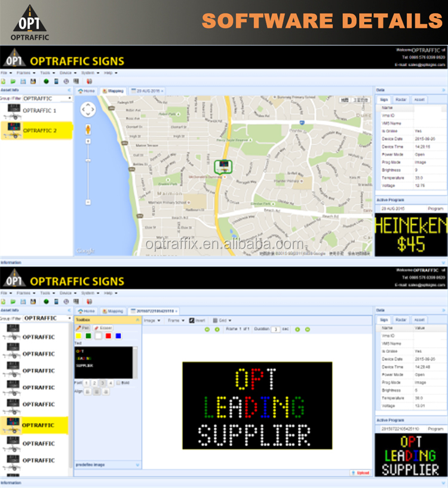Click the Invert image button
448x488 pixels.
click(x=197, y=321)
